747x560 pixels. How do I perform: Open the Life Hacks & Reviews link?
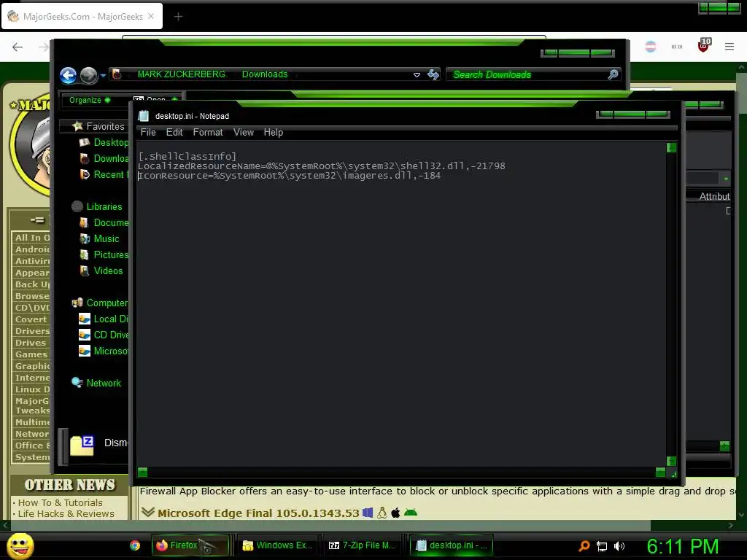tap(66, 514)
